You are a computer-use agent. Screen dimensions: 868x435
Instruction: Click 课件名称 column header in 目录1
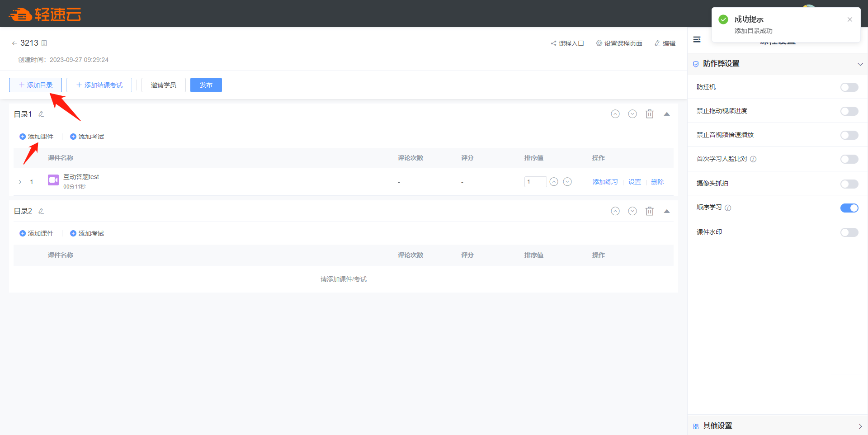tap(61, 158)
